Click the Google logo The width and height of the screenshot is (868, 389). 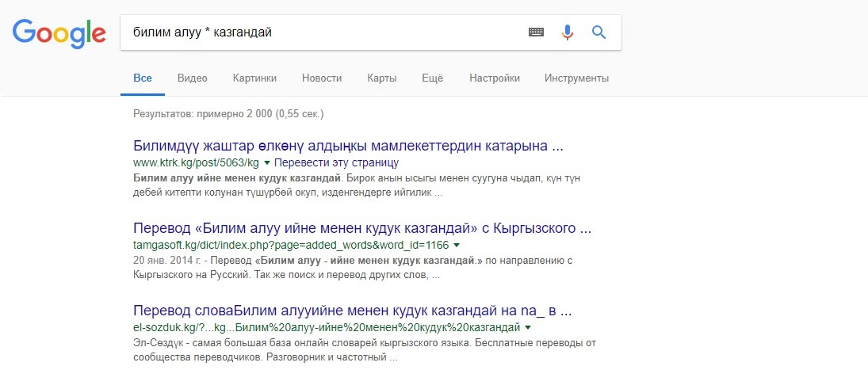click(59, 33)
